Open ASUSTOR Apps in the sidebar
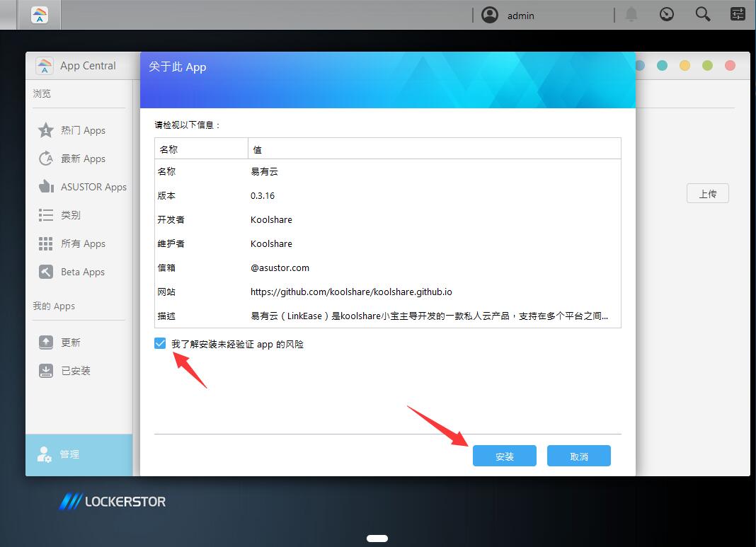The height and width of the screenshot is (547, 756). point(93,187)
